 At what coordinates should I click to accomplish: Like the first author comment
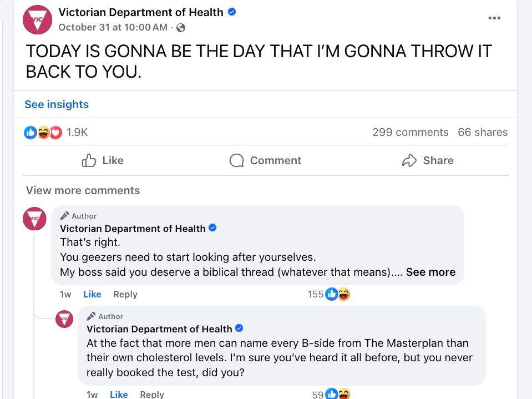pos(92,294)
